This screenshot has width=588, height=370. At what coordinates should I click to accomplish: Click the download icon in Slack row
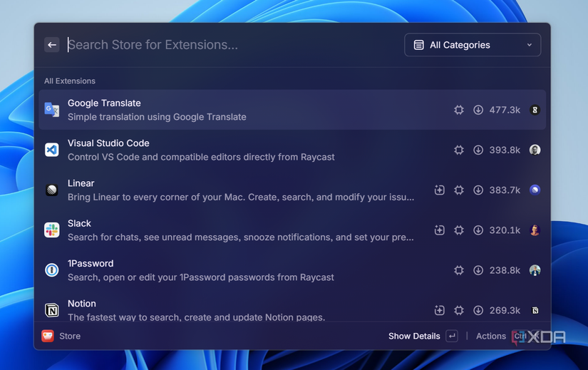(478, 230)
